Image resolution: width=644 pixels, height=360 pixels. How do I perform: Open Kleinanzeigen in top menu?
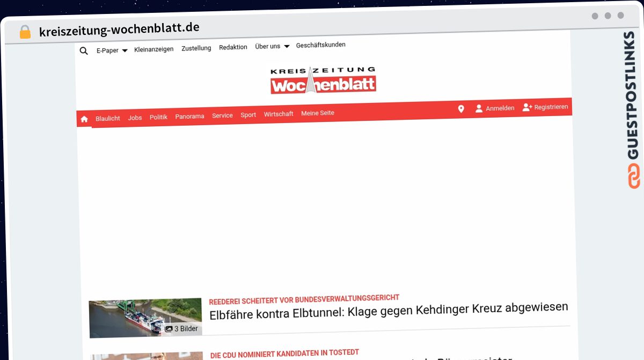click(154, 49)
